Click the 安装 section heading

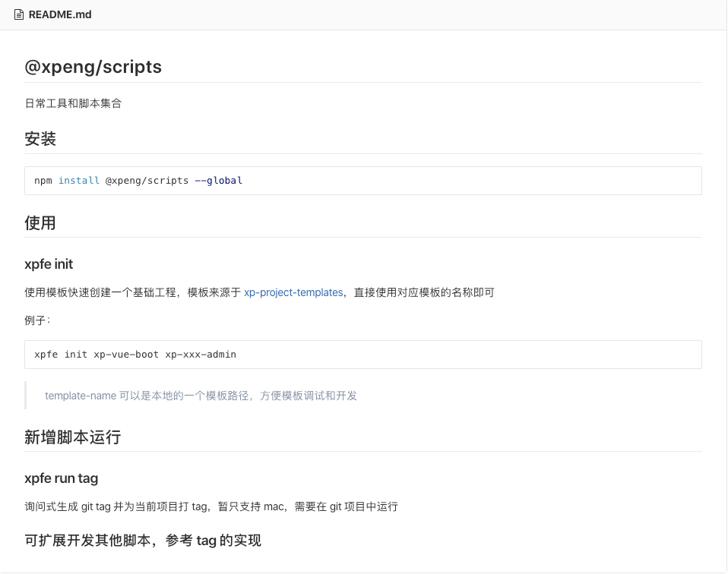(x=40, y=139)
